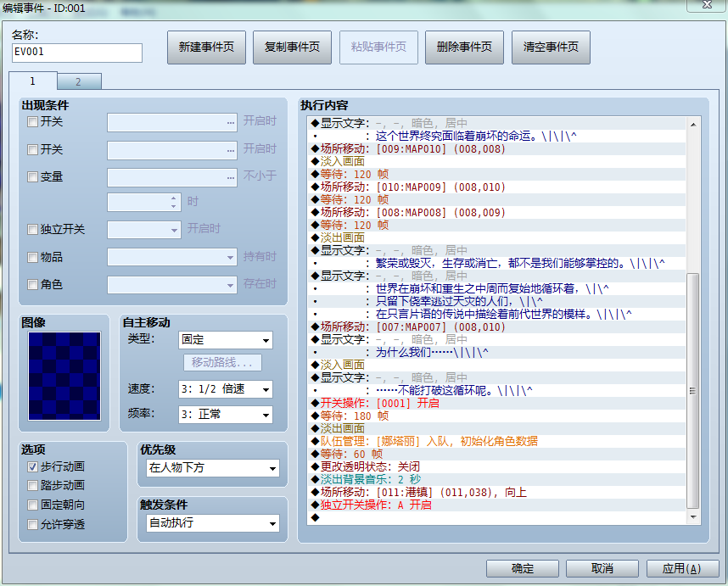
Task: Click the command list scrollbar thumb
Action: 692,391
